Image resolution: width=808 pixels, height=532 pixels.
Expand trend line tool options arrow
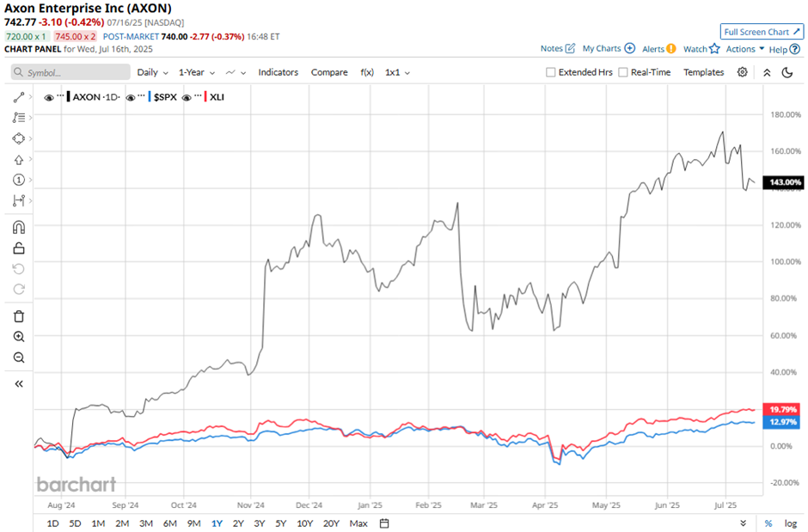[x=30, y=97]
